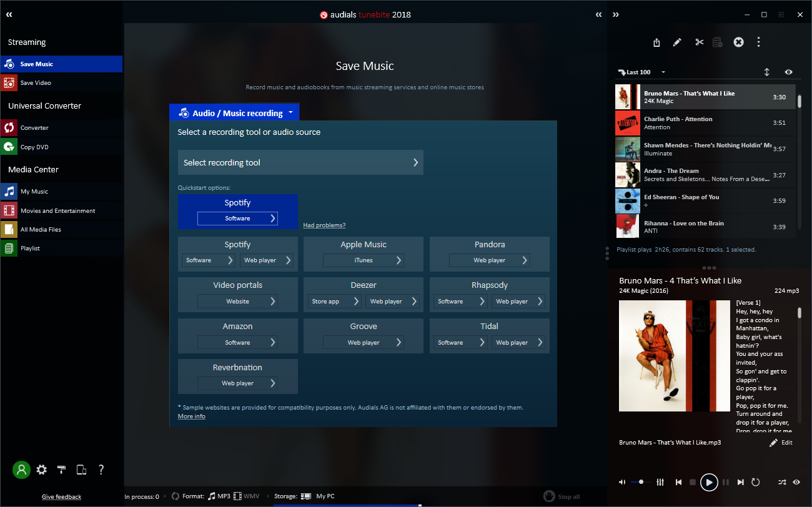Skip to previous track
This screenshot has width=812, height=507.
point(678,482)
